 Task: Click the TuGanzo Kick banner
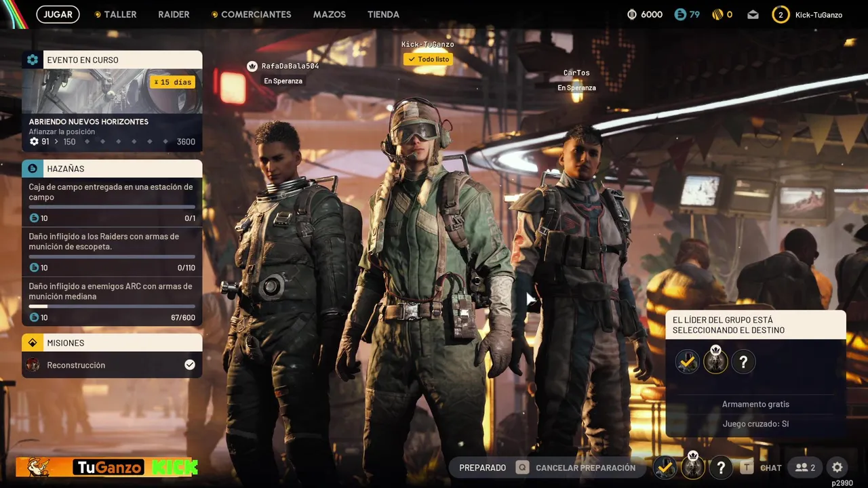coord(107,467)
